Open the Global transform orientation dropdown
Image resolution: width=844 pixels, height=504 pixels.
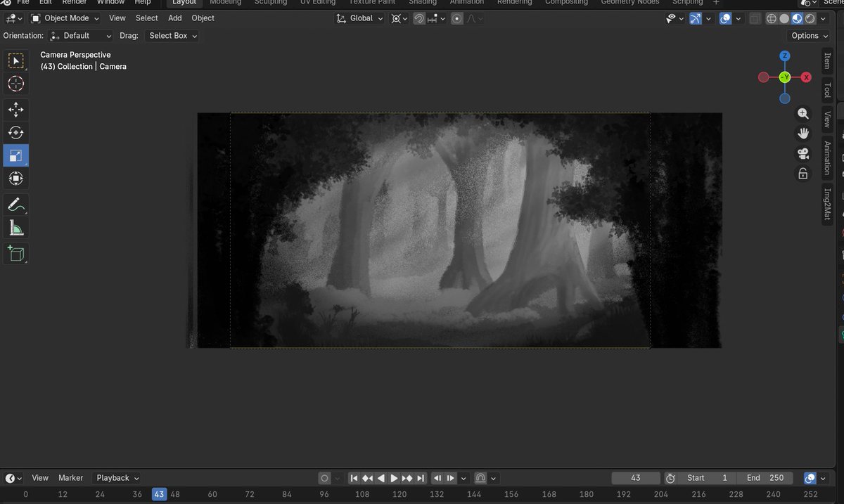359,18
